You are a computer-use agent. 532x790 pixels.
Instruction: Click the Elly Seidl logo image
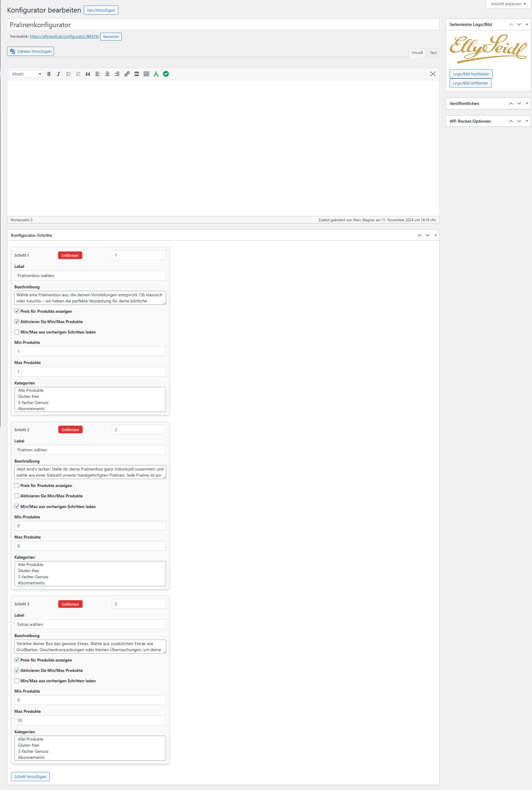488,49
